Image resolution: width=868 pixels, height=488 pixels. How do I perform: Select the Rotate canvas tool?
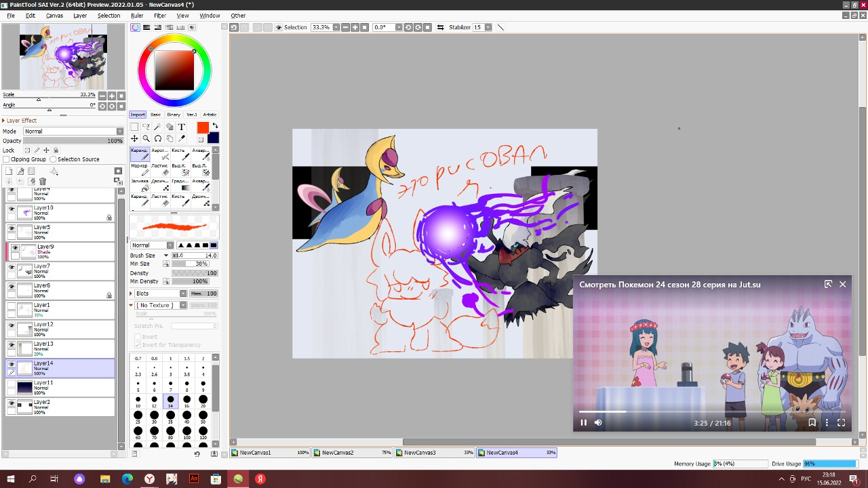157,138
